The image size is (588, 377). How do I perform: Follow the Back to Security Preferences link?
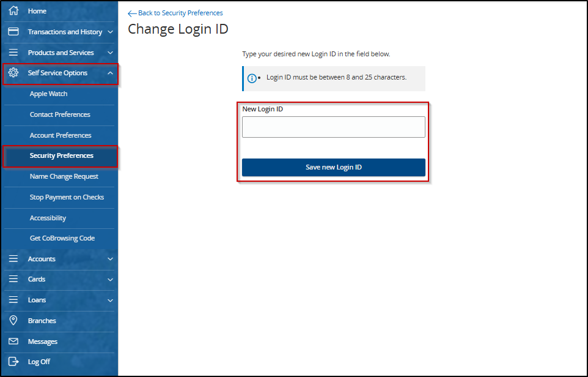(x=179, y=13)
